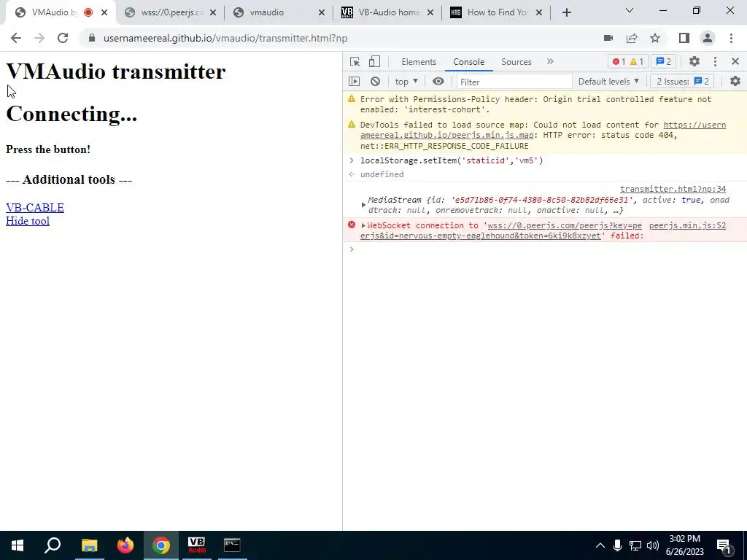The height and width of the screenshot is (560, 747).
Task: Switch to the Elements tab
Action: pos(419,62)
